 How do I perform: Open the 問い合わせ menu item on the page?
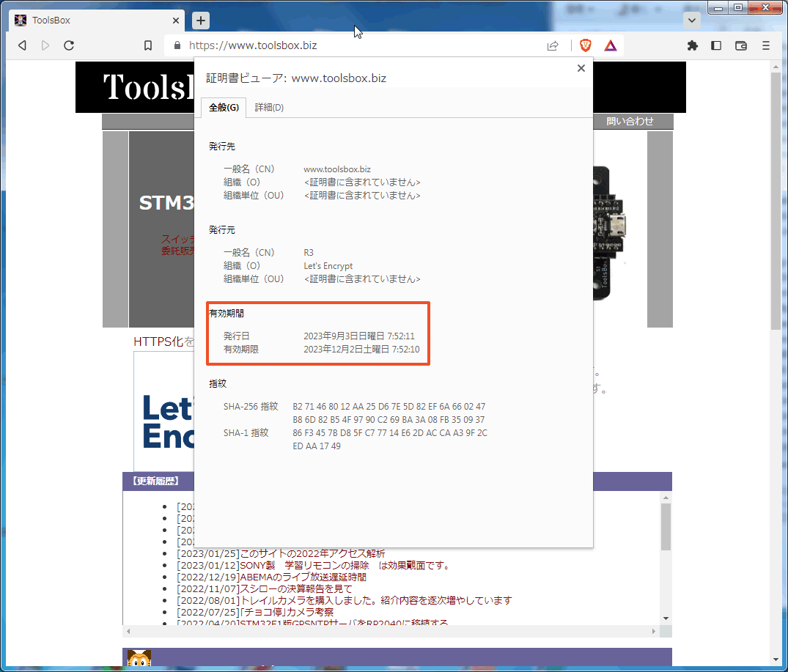point(630,121)
